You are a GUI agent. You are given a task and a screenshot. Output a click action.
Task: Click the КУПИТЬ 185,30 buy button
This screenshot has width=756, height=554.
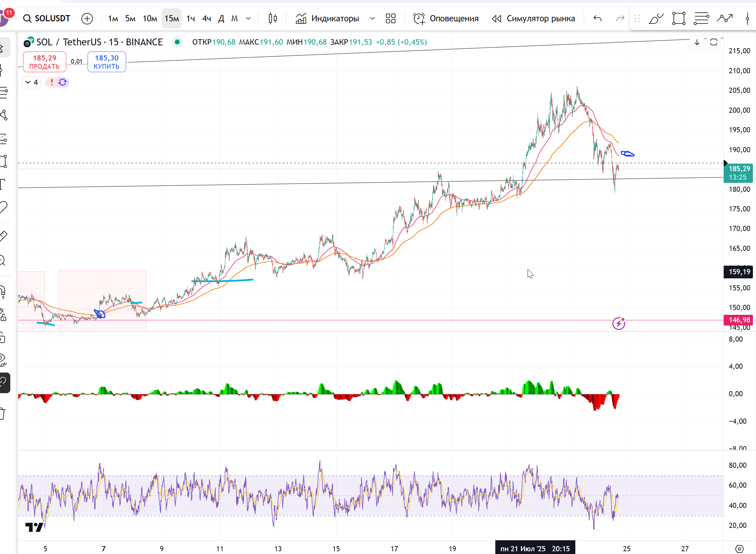(x=106, y=62)
